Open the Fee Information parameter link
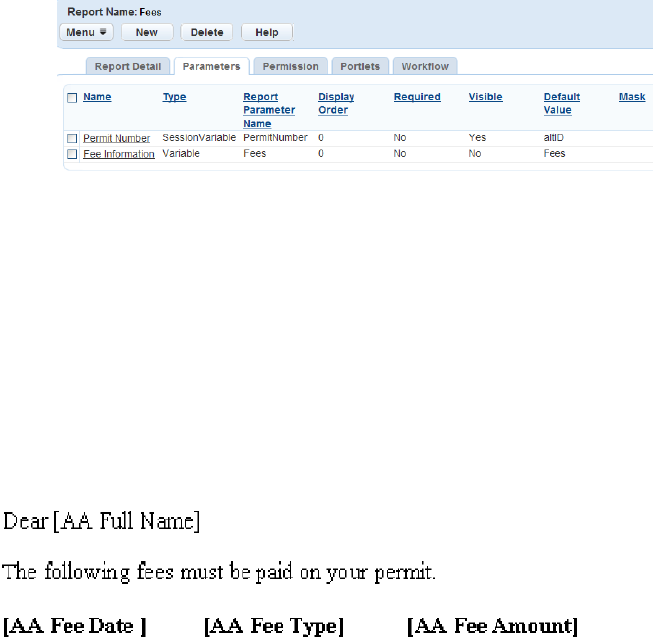 click(119, 154)
